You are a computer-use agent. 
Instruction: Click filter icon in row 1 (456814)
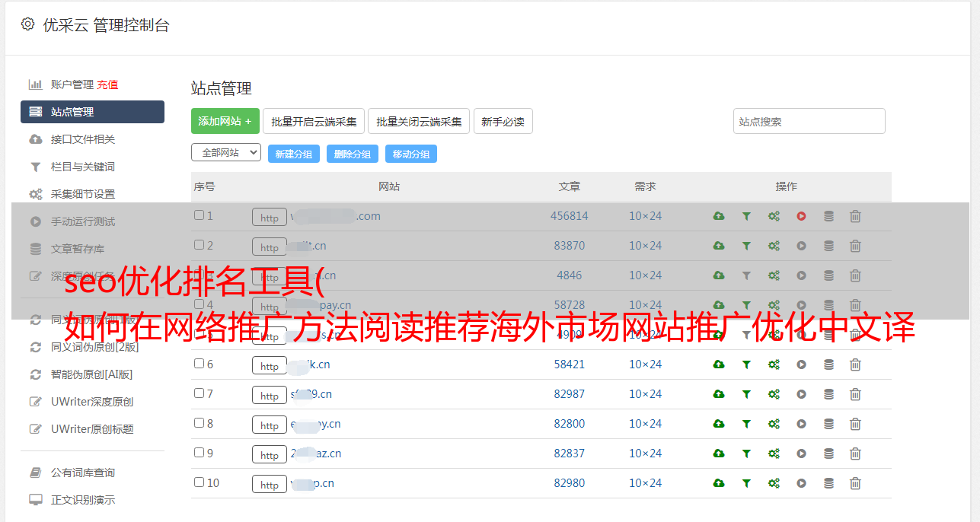pos(746,216)
